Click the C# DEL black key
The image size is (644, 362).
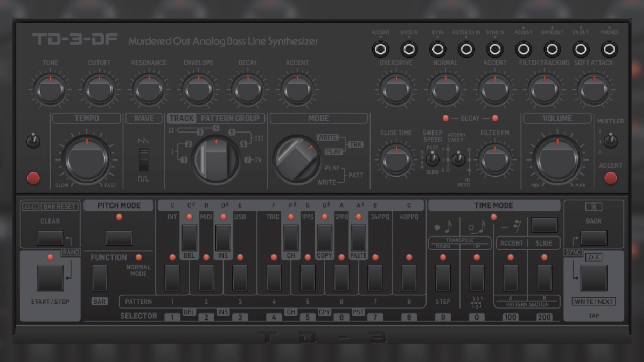[x=189, y=238]
